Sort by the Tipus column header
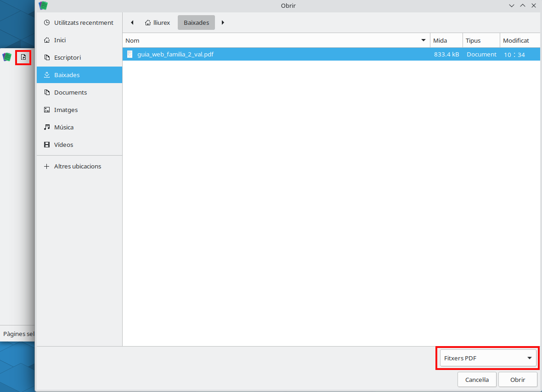 [481, 40]
